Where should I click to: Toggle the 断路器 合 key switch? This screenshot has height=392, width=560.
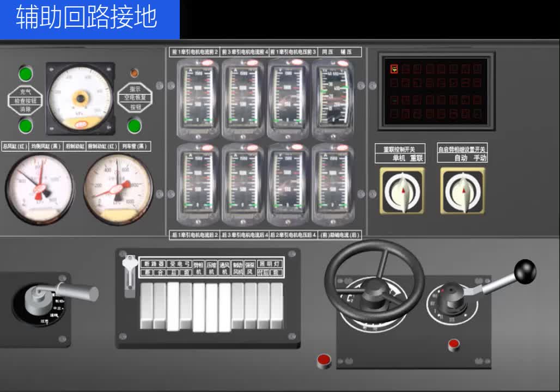(x=160, y=305)
